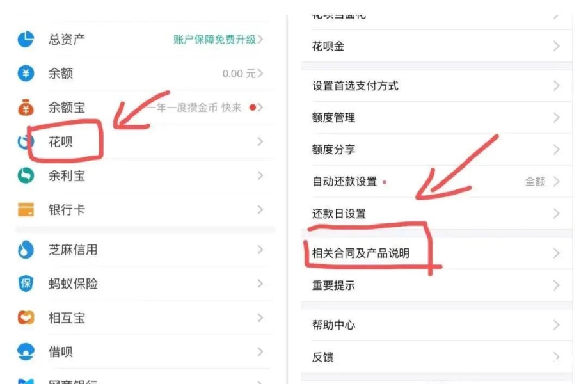588x384 pixels.
Task: Open 相关合同及产品说明 entry
Action: [361, 253]
